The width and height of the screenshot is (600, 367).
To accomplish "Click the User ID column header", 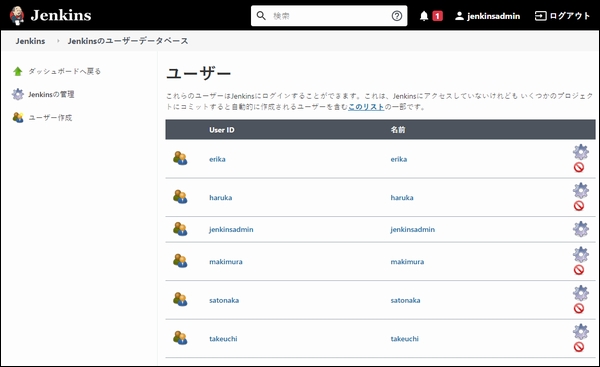I will point(222,130).
